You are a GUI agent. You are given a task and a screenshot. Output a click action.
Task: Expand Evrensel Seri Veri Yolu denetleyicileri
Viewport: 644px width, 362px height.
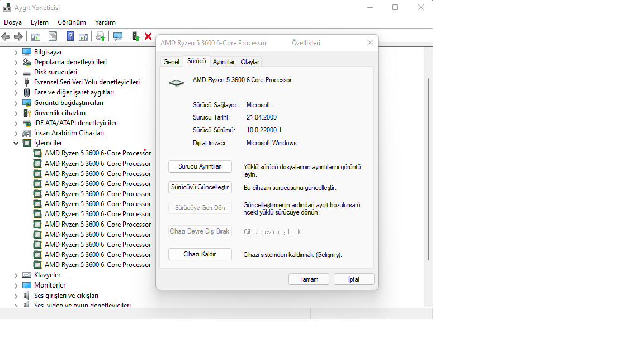click(16, 83)
